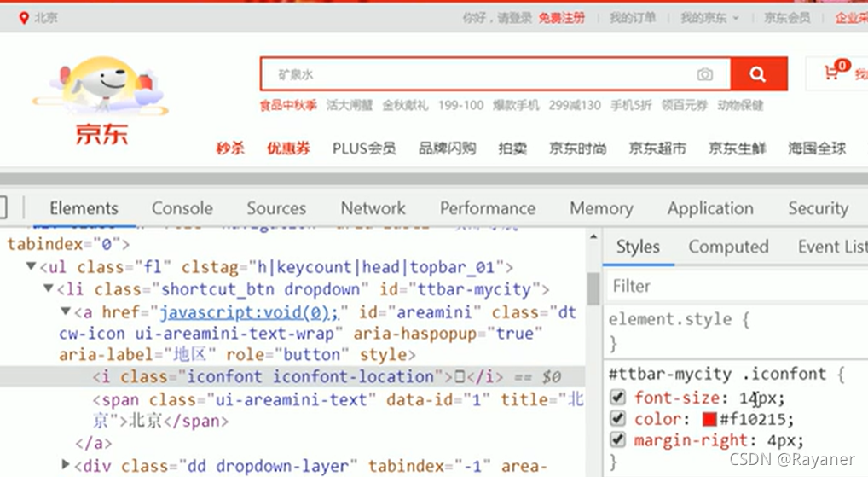Click the 金秋献礼 hot search word
The width and height of the screenshot is (868, 477).
click(405, 105)
